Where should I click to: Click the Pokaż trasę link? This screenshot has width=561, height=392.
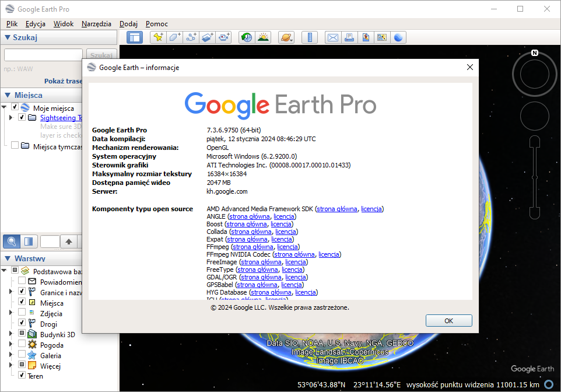tap(64, 81)
